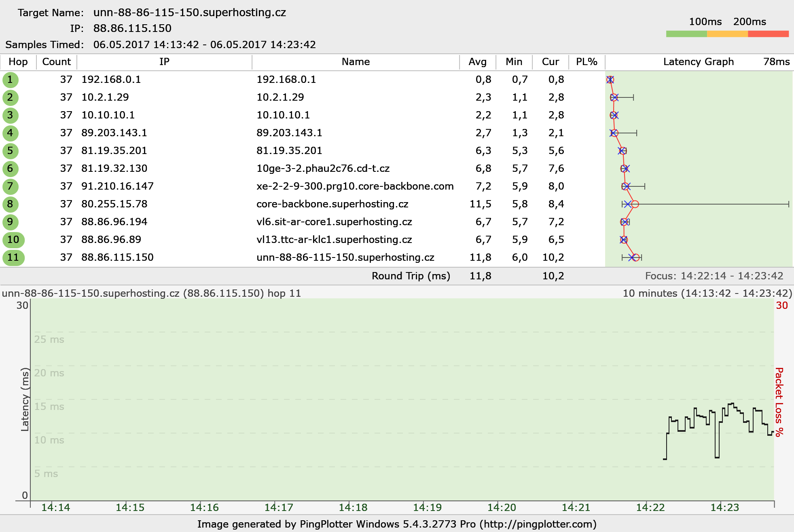The height and width of the screenshot is (532, 794).
Task: Click the hop 10 green badge
Action: click(x=13, y=240)
